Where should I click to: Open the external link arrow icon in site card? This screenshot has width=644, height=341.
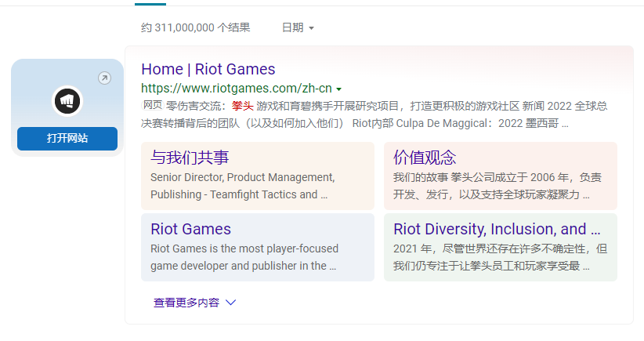(x=105, y=78)
